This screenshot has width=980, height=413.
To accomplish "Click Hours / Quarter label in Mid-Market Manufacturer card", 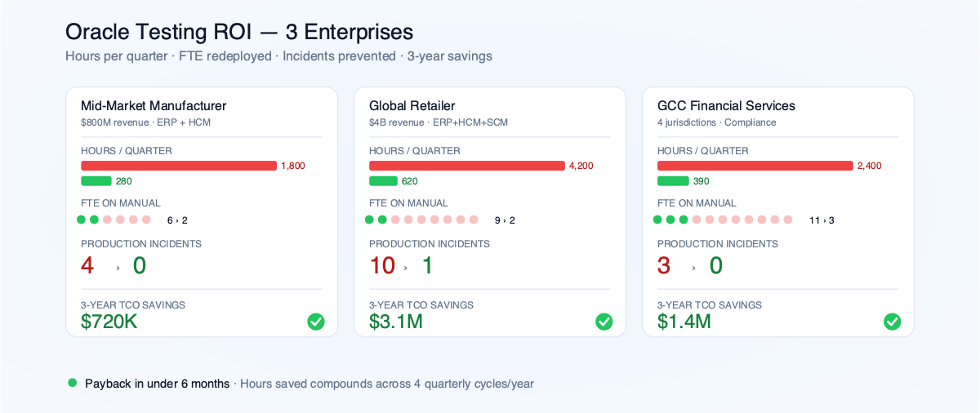I will (127, 151).
